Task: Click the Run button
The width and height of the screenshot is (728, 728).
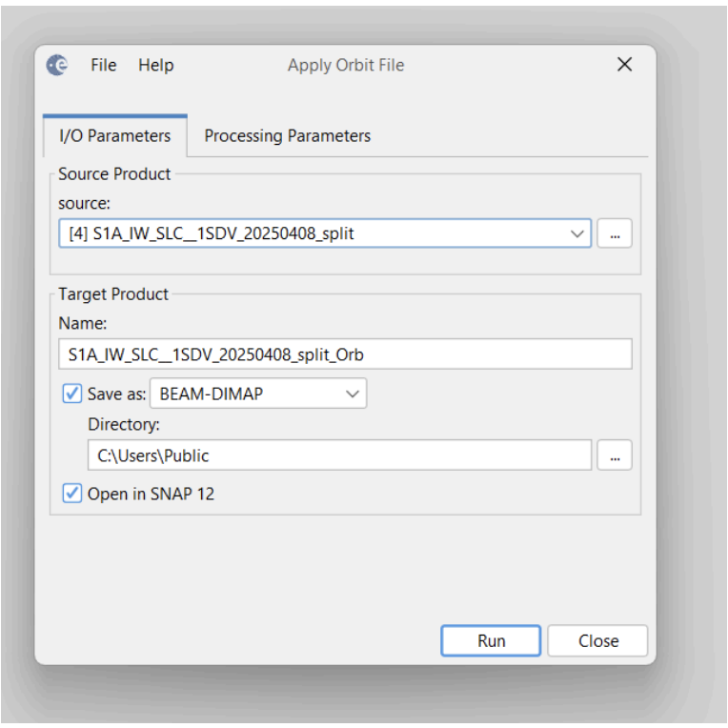Action: pyautogui.click(x=491, y=640)
